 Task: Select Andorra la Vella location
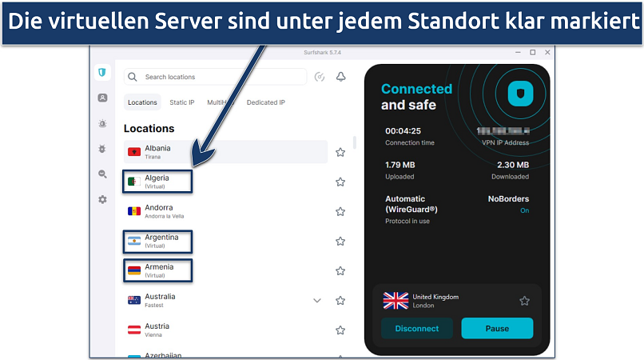165,211
